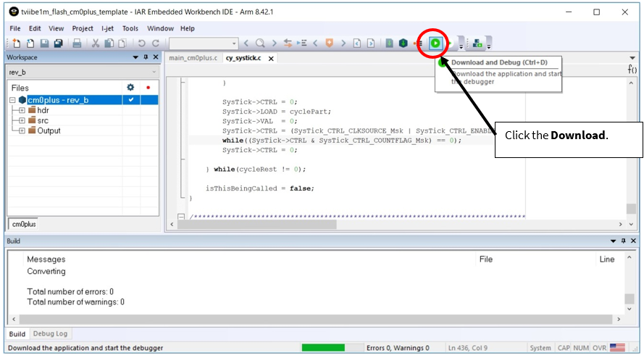Close the Workspace panel
This screenshot has width=644, height=358.
point(156,57)
